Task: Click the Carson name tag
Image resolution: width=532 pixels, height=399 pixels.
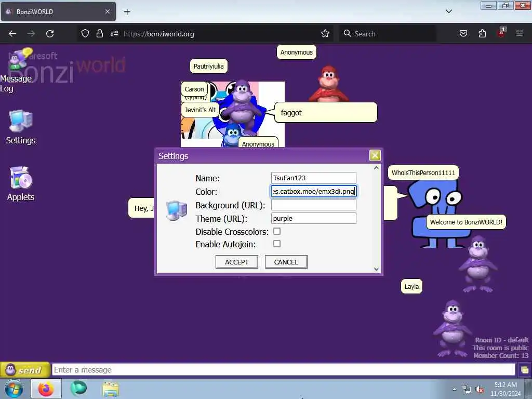Action: click(194, 89)
